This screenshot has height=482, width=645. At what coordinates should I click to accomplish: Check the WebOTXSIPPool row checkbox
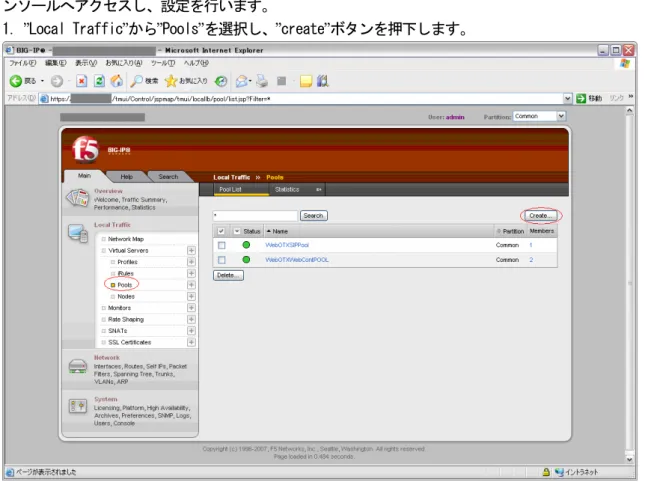[222, 245]
